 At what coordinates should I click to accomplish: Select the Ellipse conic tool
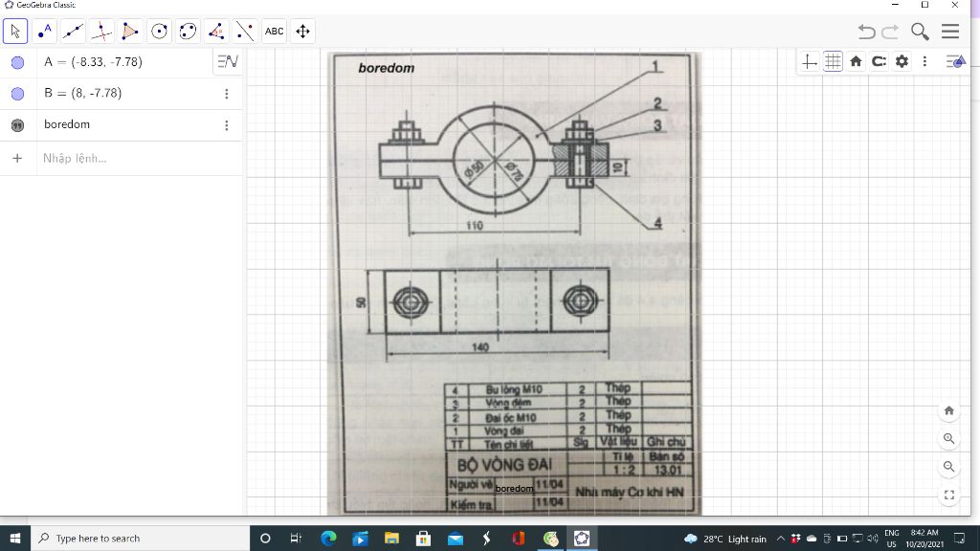[189, 32]
